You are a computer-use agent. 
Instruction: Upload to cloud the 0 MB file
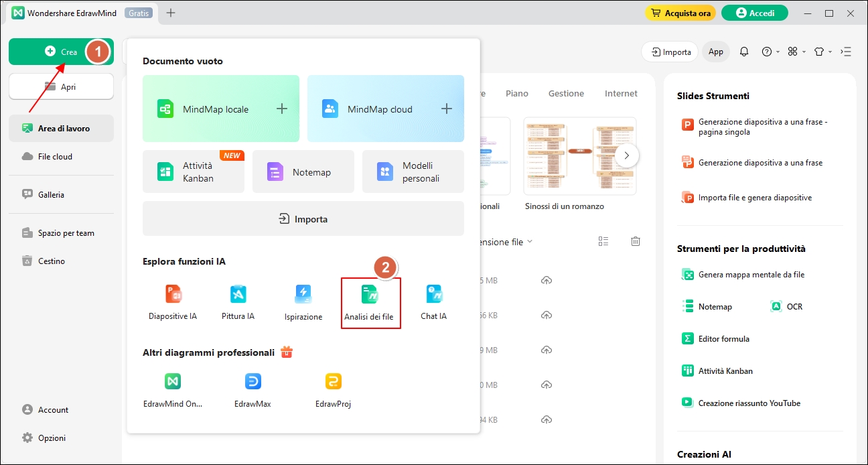[547, 385]
